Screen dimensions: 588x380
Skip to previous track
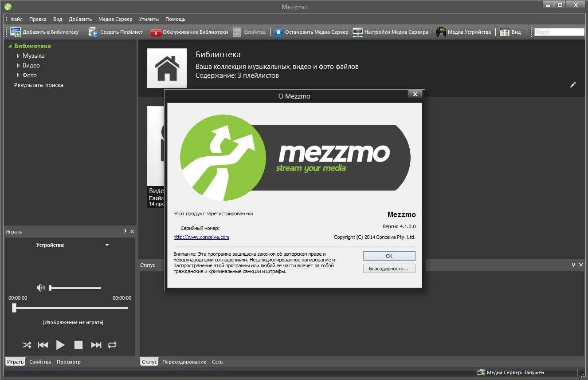43,345
